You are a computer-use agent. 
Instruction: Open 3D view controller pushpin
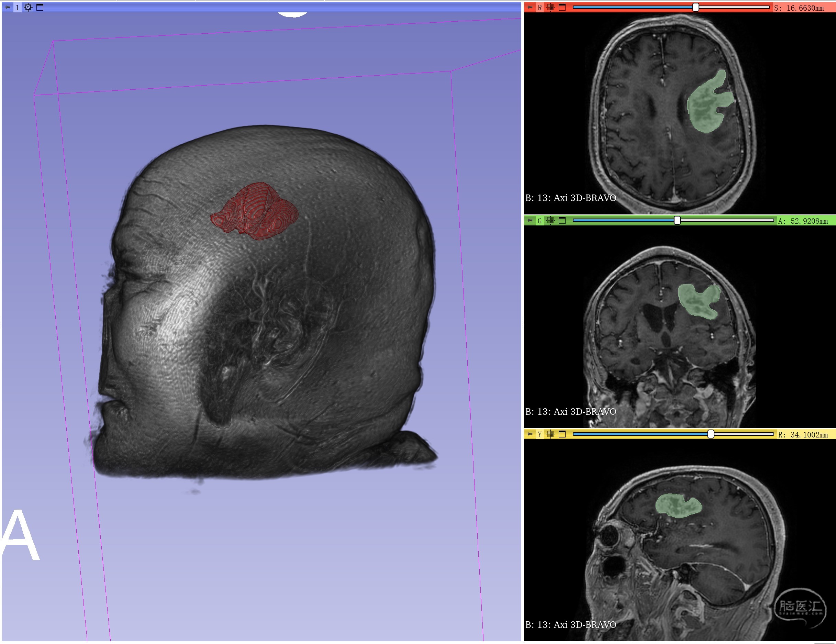point(8,7)
